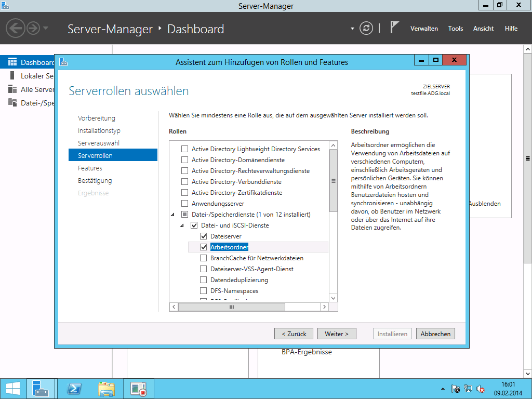Click the network icon in system tray
Screen dimensions: 532x399
(x=468, y=389)
